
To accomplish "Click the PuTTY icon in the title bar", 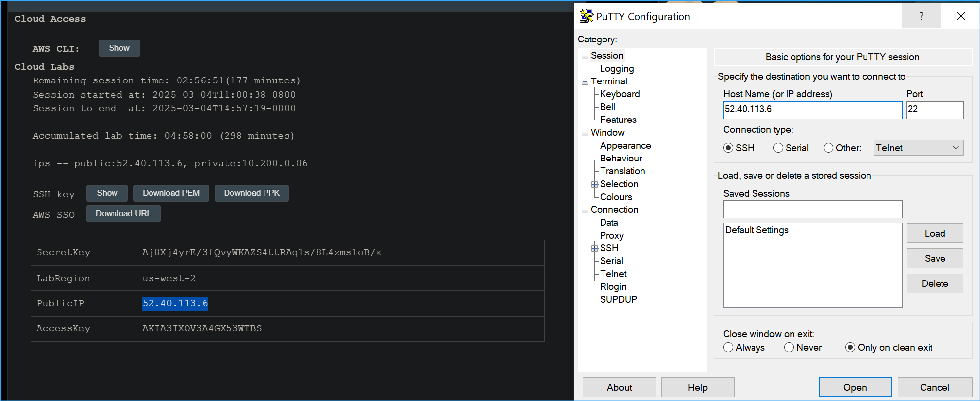I will click(x=586, y=16).
